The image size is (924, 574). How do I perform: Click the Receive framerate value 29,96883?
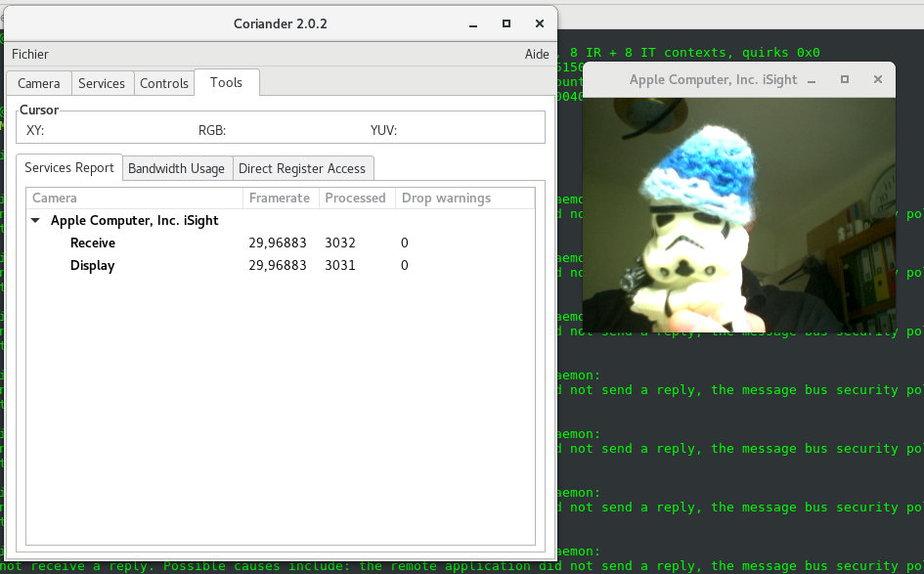[278, 243]
